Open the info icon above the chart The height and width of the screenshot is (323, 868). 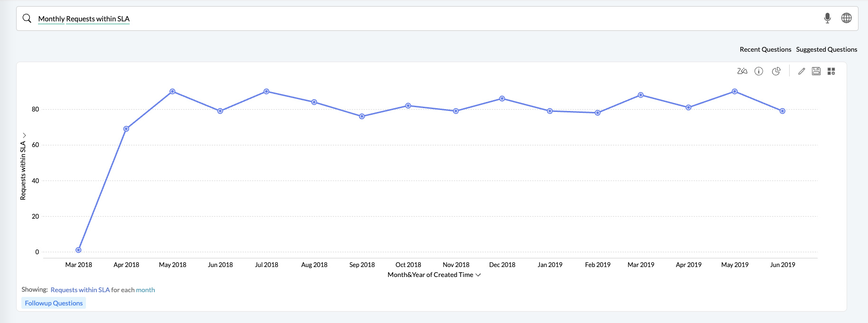click(759, 71)
